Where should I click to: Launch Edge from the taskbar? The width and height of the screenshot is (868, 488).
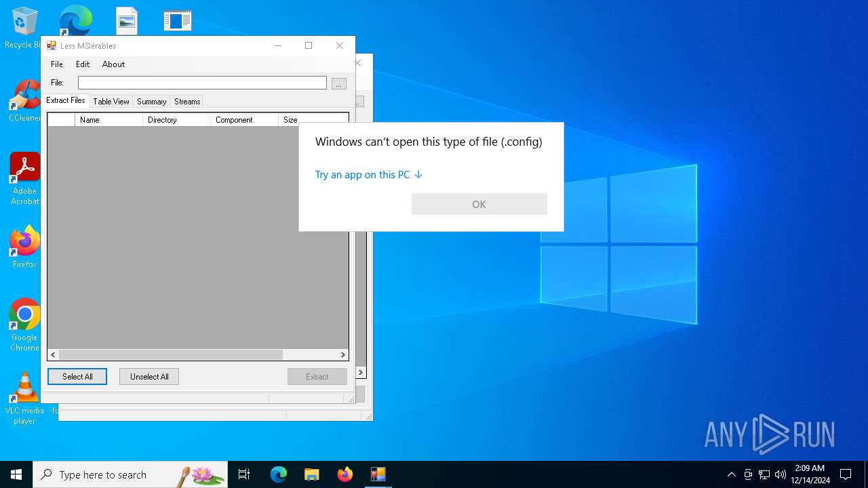tap(279, 474)
